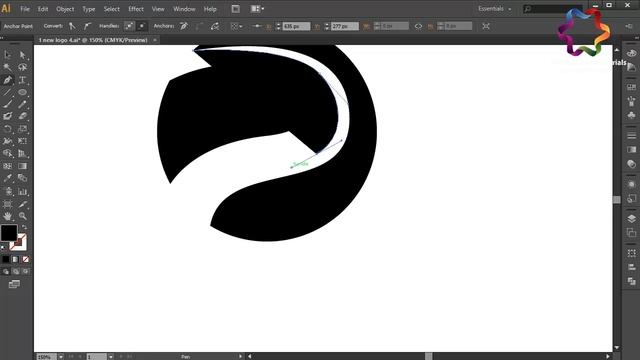The height and width of the screenshot is (360, 640).
Task: Select the Eyedropper tool
Action: click(x=8, y=178)
